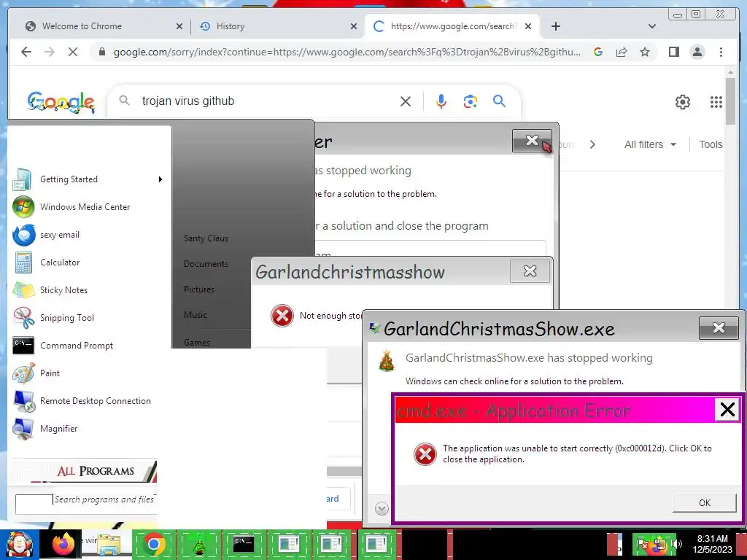
Task: Open a new Chrome tab
Action: click(x=555, y=26)
